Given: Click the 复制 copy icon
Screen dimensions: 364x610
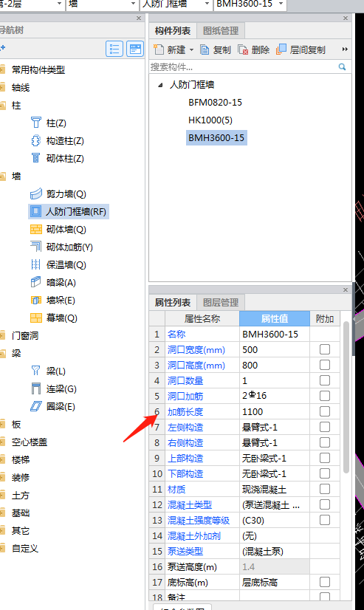Looking at the screenshot, I should 205,49.
